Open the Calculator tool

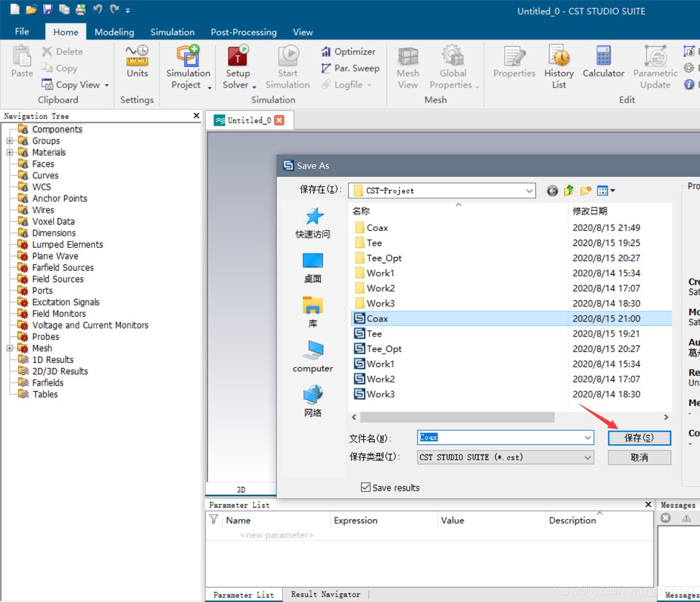[x=603, y=61]
